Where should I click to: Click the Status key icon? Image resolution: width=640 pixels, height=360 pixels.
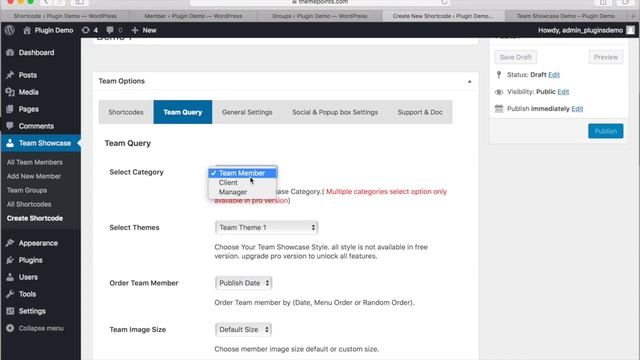(499, 75)
